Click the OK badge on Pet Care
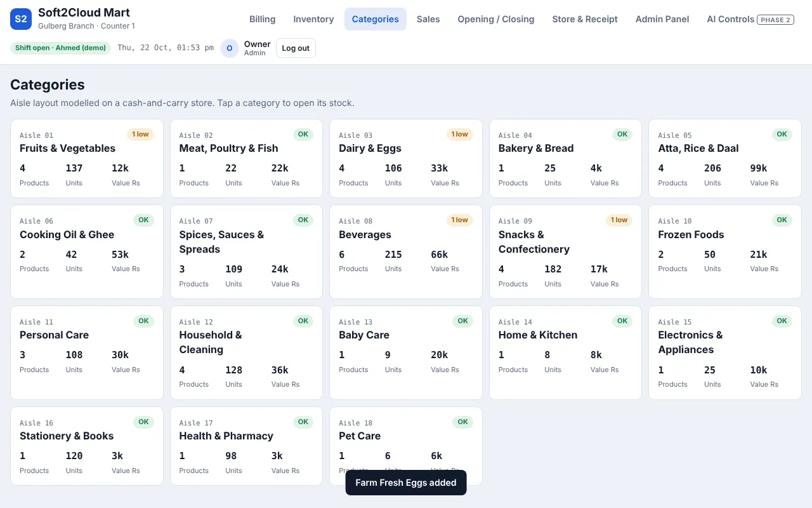Screen dimensions: 812x508 pos(463,422)
